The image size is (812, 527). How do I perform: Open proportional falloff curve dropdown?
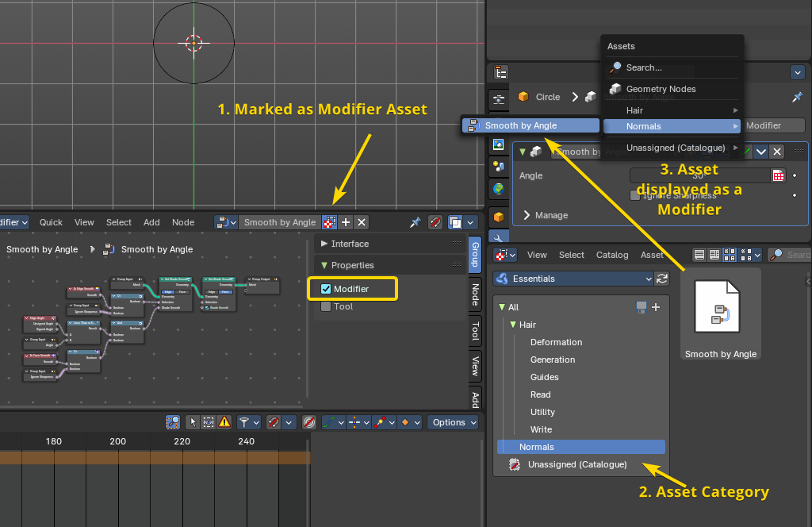pyautogui.click(x=334, y=422)
